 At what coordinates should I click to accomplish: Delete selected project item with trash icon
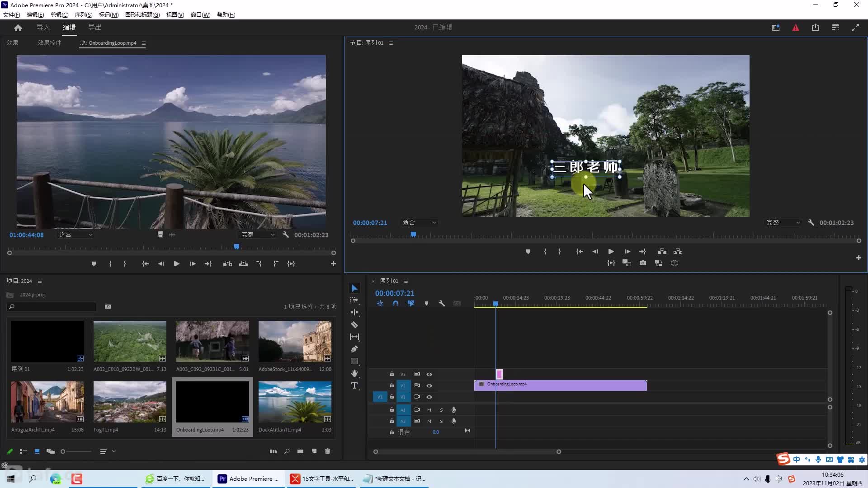click(x=328, y=451)
